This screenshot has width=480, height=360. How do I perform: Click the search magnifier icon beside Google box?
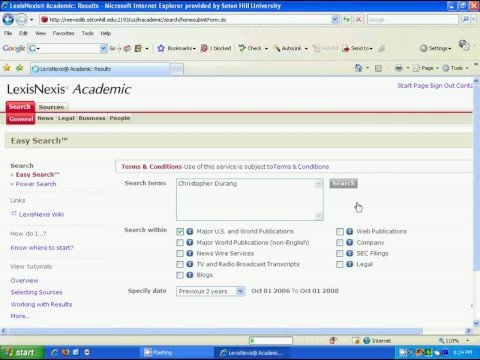click(x=466, y=20)
